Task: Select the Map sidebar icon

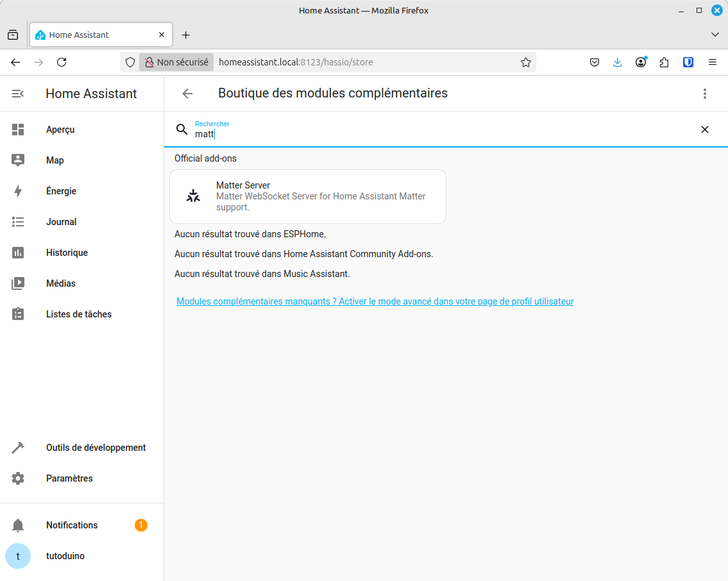Action: (18, 160)
